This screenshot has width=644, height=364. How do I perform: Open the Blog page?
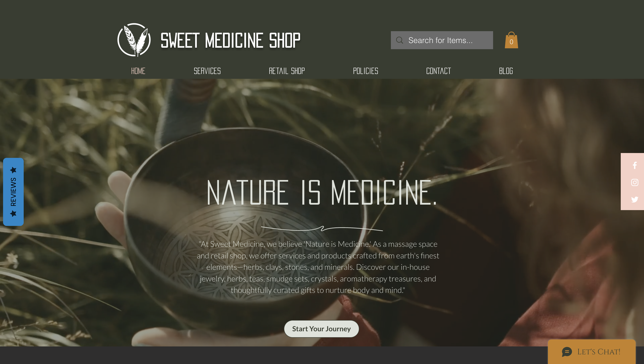(x=506, y=71)
